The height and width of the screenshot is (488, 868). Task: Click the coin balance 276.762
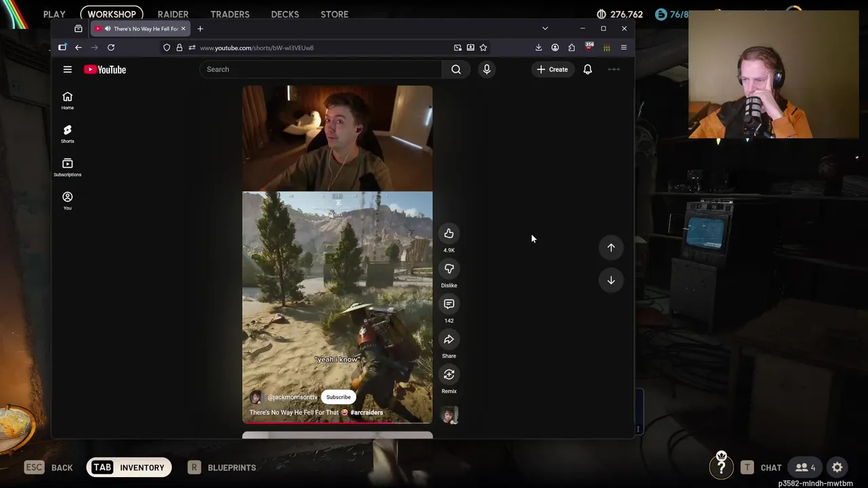(x=620, y=14)
